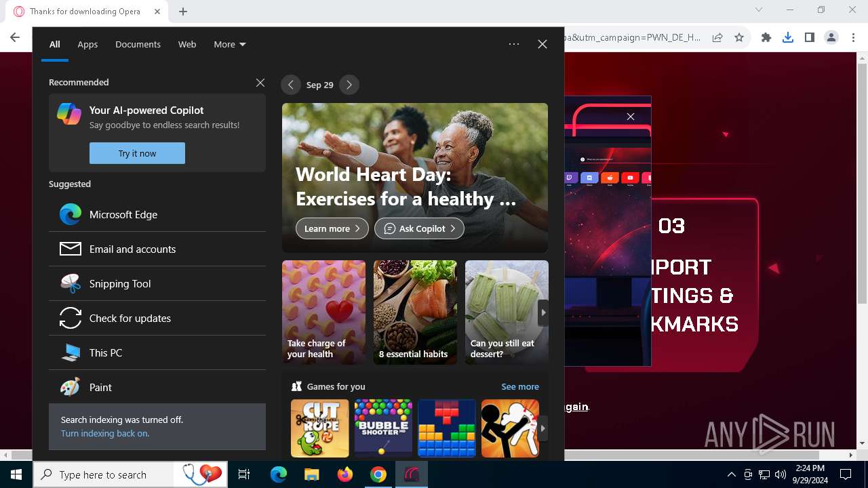This screenshot has width=868, height=488.
Task: Show Chrome downloads
Action: (788, 37)
